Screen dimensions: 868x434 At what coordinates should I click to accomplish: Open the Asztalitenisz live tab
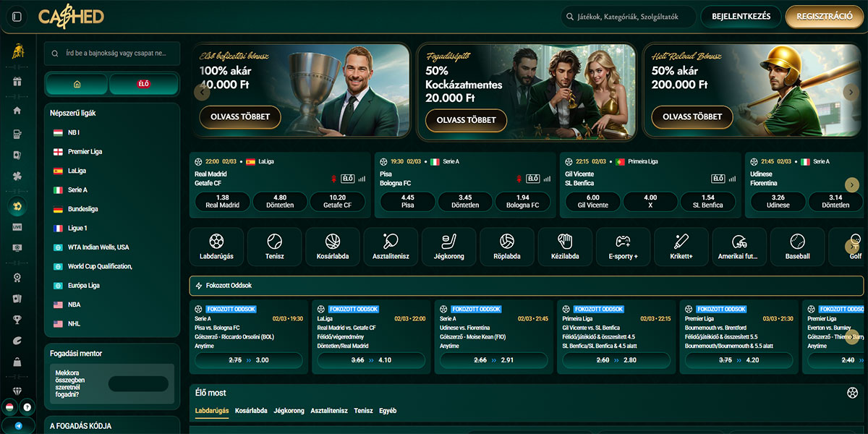click(329, 411)
